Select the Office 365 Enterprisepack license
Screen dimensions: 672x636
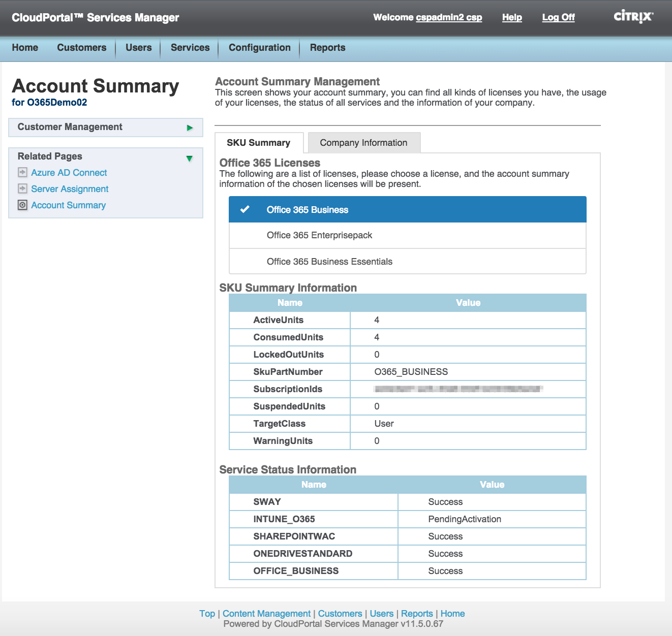pyautogui.click(x=319, y=235)
